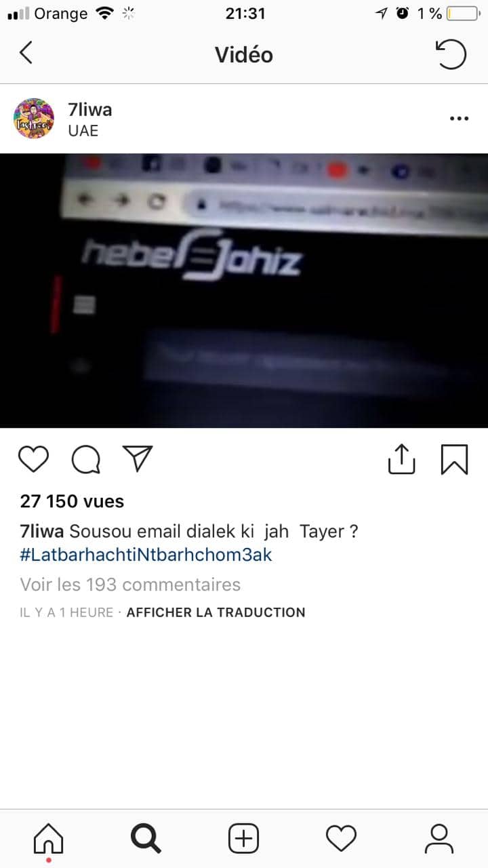Tap AFFICHER LA TRADUCTION to translate the caption
Viewport: 488px width, 868px height.
coord(216,612)
